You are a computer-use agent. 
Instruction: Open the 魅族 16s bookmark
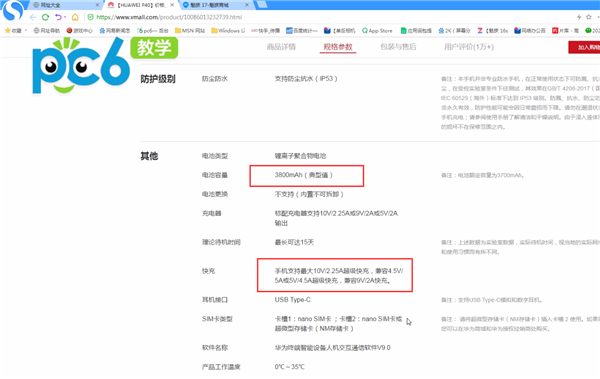tap(492, 31)
